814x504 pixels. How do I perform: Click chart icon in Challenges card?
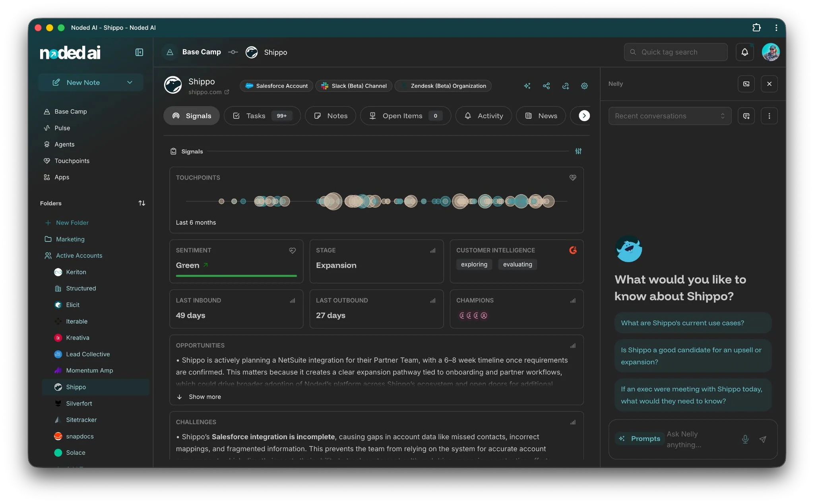coord(573,423)
